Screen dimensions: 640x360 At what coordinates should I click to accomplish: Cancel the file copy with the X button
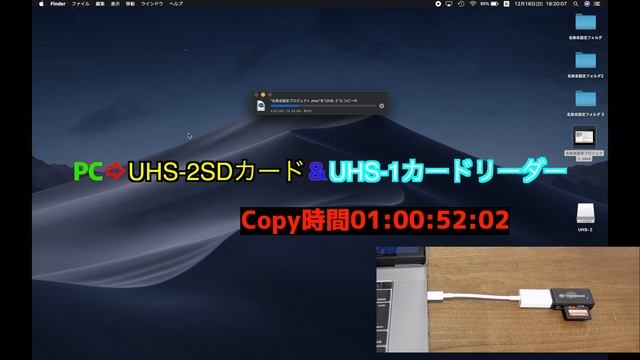coord(382,106)
